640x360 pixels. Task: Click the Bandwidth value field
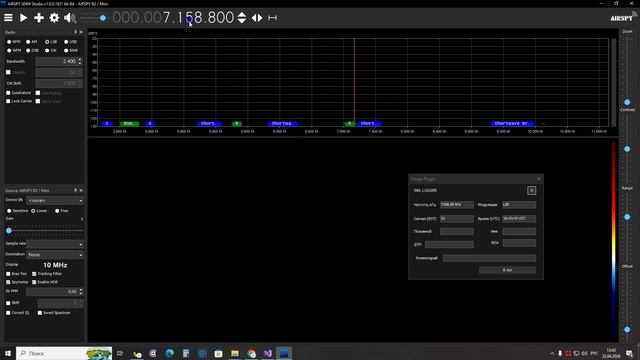56,61
